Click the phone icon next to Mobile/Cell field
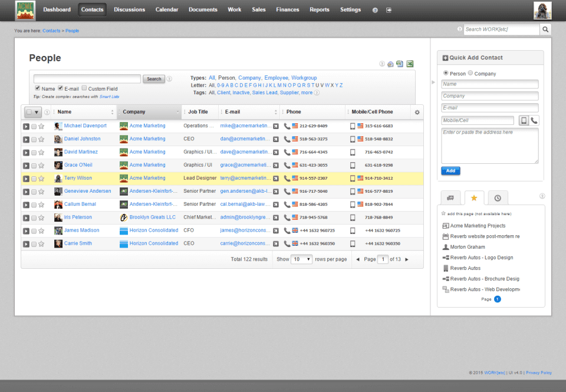 (534, 120)
